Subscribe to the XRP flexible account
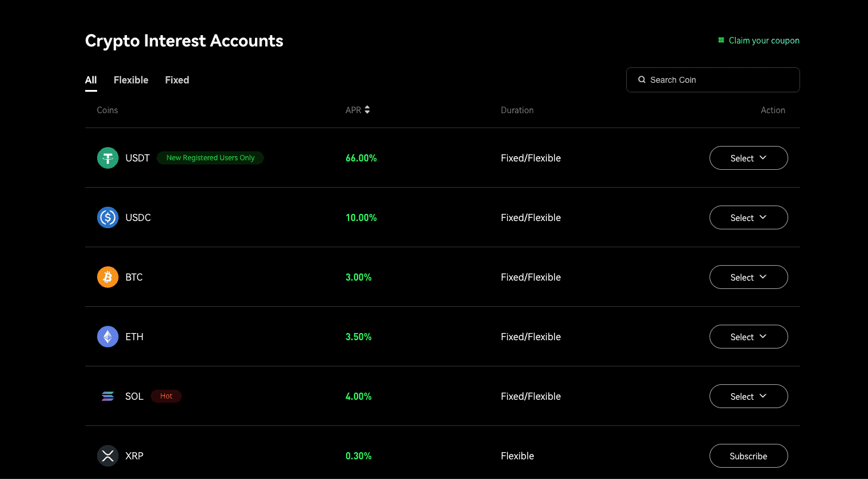This screenshot has width=868, height=479. [748, 456]
